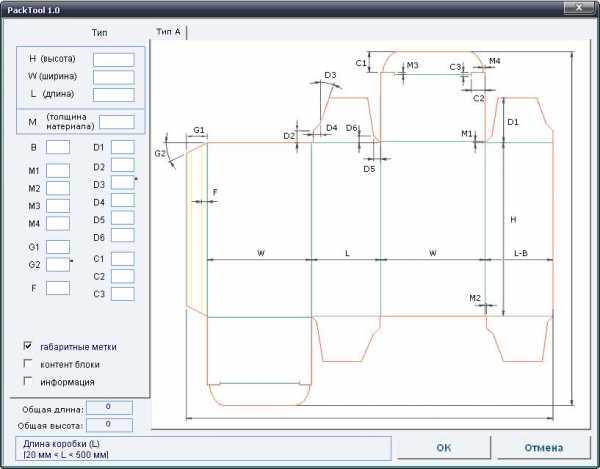The image size is (600, 469).
Task: Click the Отмена button
Action: coord(544,447)
